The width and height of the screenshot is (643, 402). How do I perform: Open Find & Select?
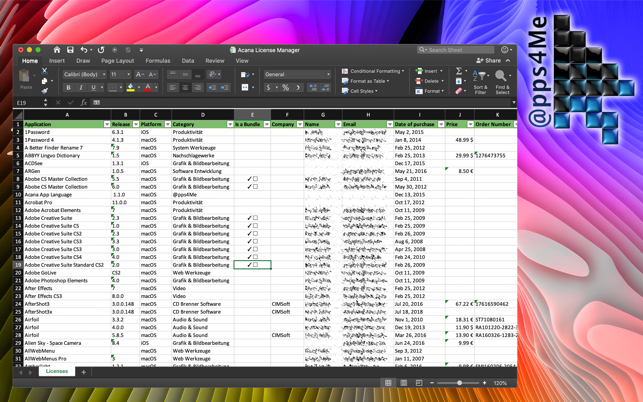[x=502, y=82]
